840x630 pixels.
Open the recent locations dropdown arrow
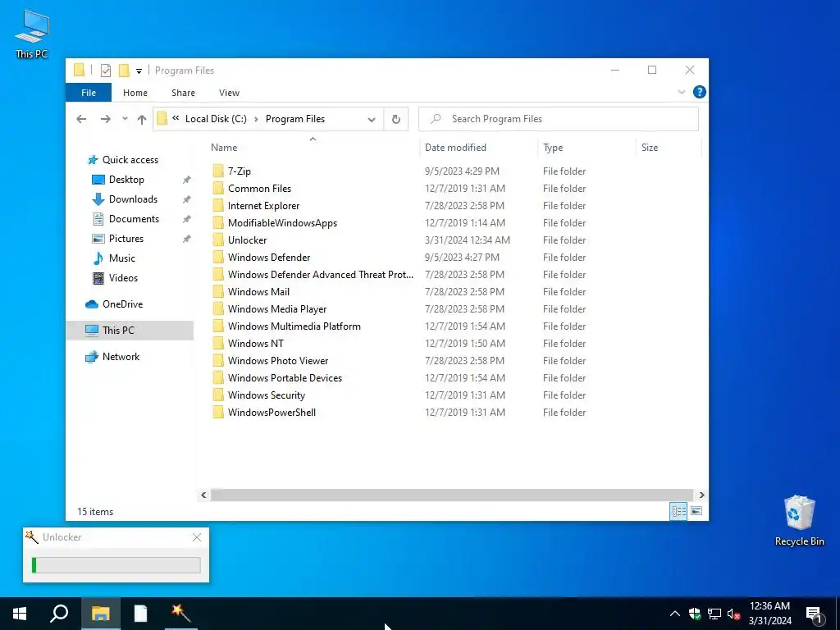125,119
